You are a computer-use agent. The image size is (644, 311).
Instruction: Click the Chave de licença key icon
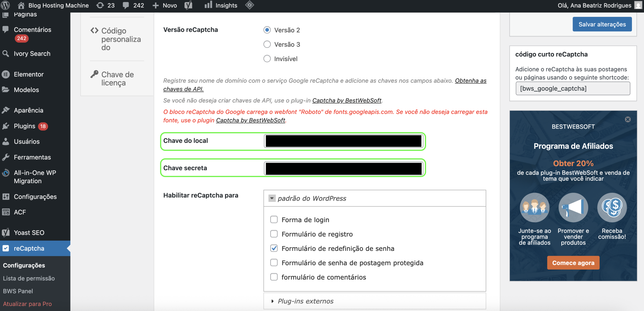(94, 74)
